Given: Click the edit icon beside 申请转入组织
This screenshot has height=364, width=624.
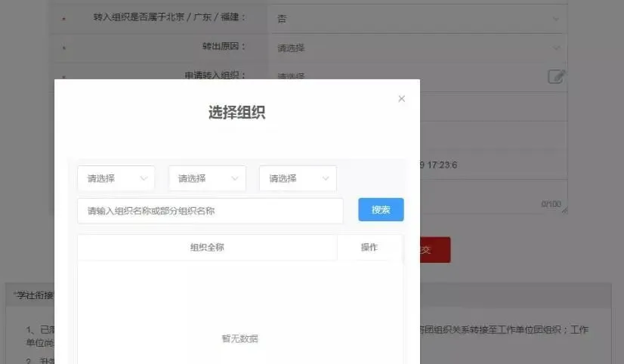Looking at the screenshot, I should 556,76.
